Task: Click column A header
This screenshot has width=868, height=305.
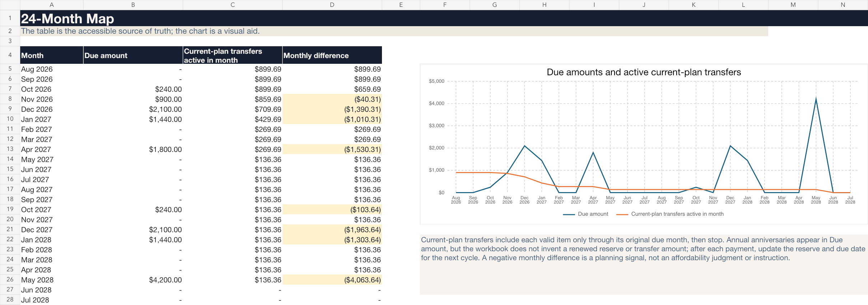Action: [x=52, y=5]
